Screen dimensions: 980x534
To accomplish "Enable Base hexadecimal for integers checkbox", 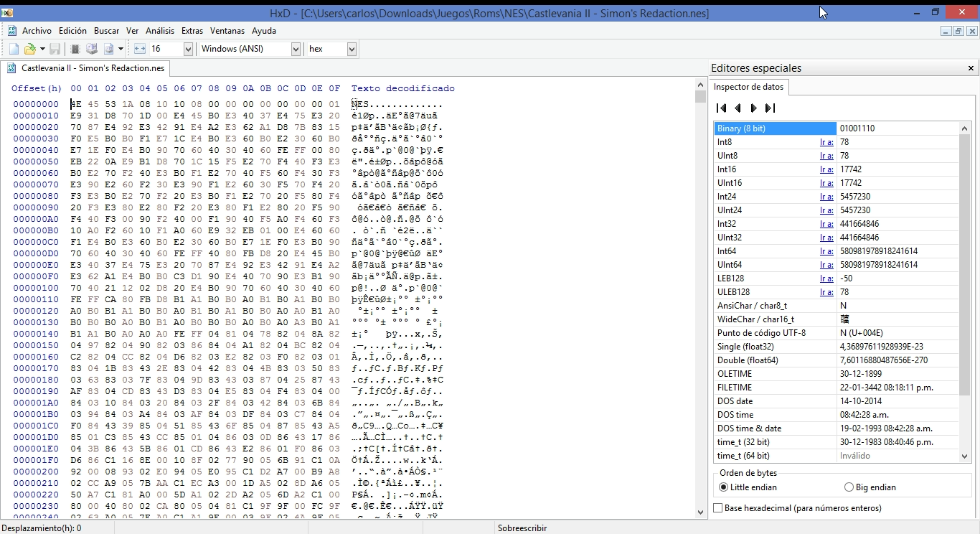I will tap(718, 508).
